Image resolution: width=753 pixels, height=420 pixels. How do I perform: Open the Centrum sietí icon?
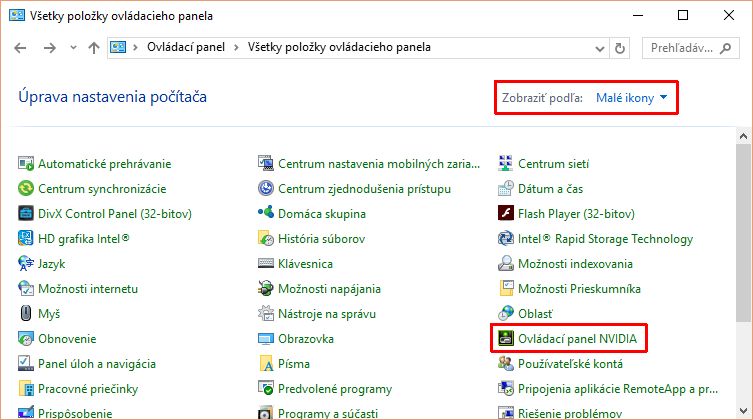(x=506, y=164)
